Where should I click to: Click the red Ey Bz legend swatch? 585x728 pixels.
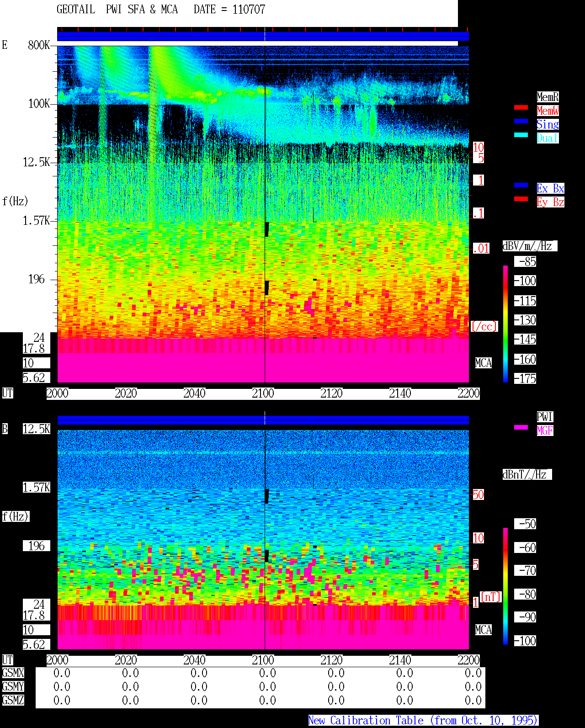coord(521,199)
